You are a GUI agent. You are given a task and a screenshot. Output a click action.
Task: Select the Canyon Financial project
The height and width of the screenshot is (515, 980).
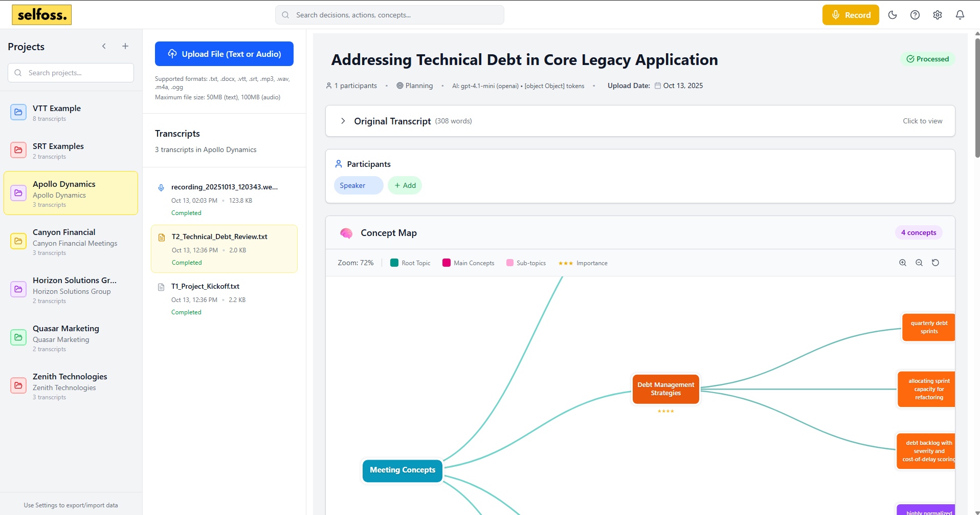(71, 241)
